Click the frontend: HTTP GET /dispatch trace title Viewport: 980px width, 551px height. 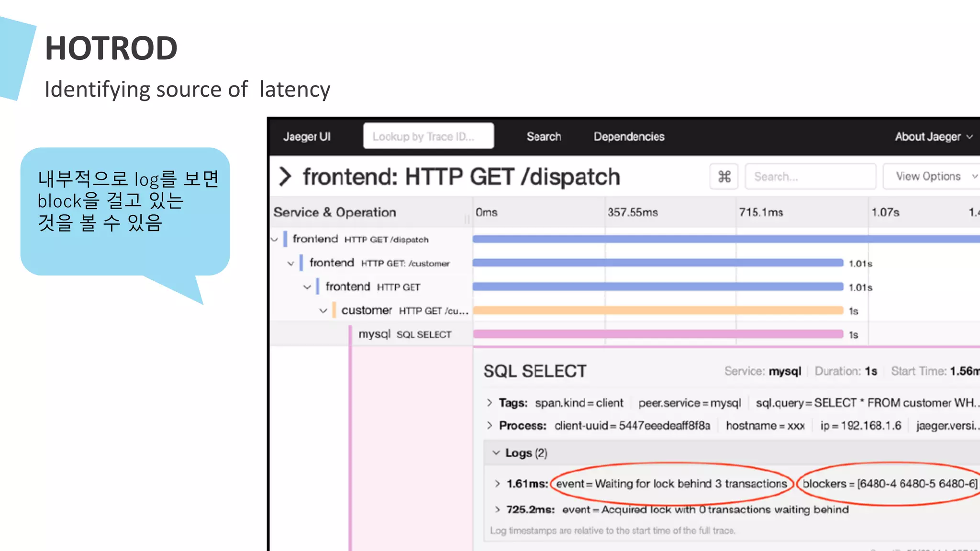coord(461,176)
